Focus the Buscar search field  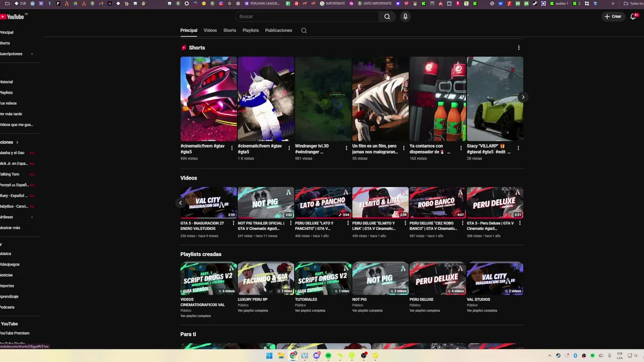pyautogui.click(x=307, y=17)
